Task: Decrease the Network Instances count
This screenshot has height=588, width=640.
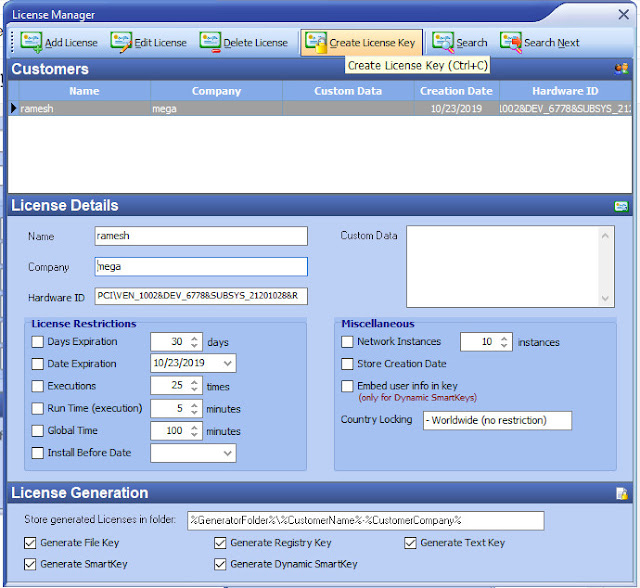Action: 504,346
